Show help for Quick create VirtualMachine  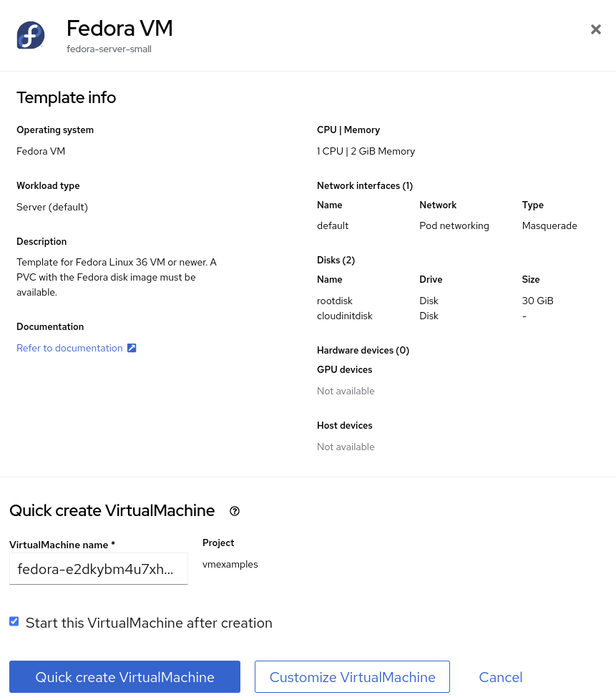tap(234, 511)
